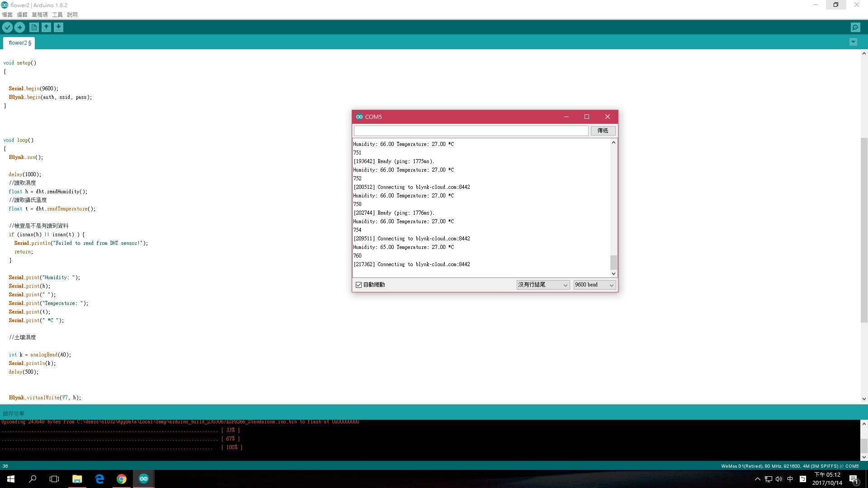Open Chrome from the taskbar
The height and width of the screenshot is (488, 868).
(x=122, y=479)
